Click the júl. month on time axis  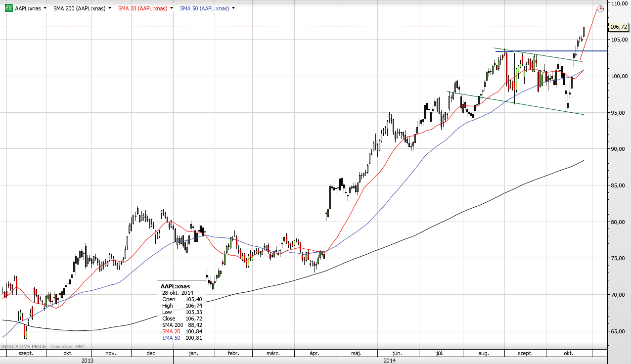click(440, 354)
